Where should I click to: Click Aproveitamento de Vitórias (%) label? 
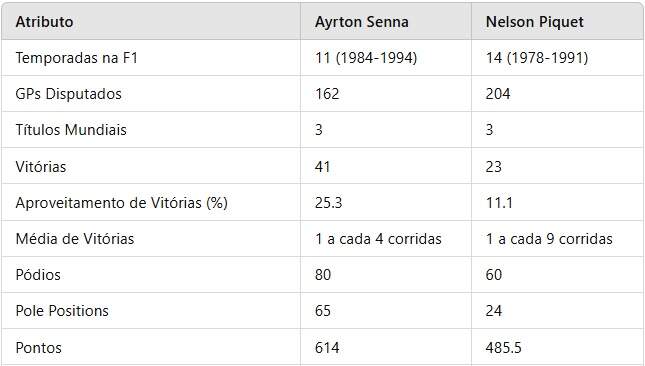121,203
